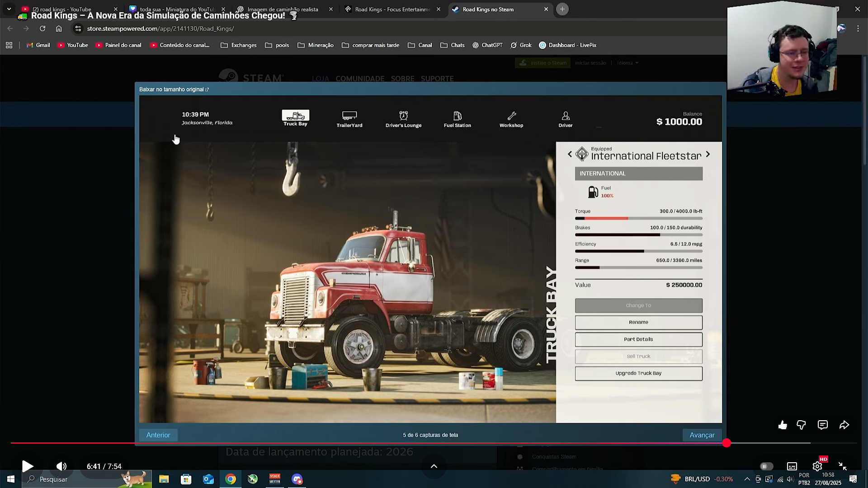The height and width of the screenshot is (488, 868).
Task: Open a new browser tab
Action: (x=562, y=9)
